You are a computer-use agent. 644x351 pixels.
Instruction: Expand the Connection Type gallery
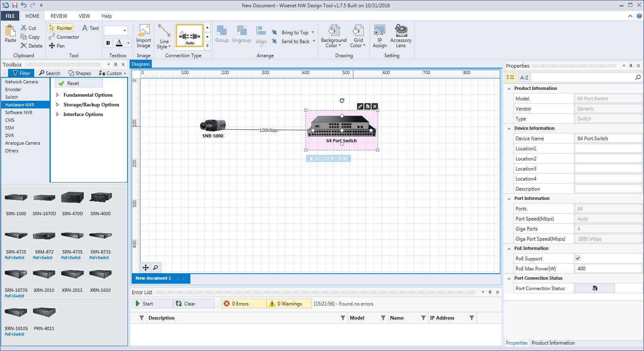[207, 46]
